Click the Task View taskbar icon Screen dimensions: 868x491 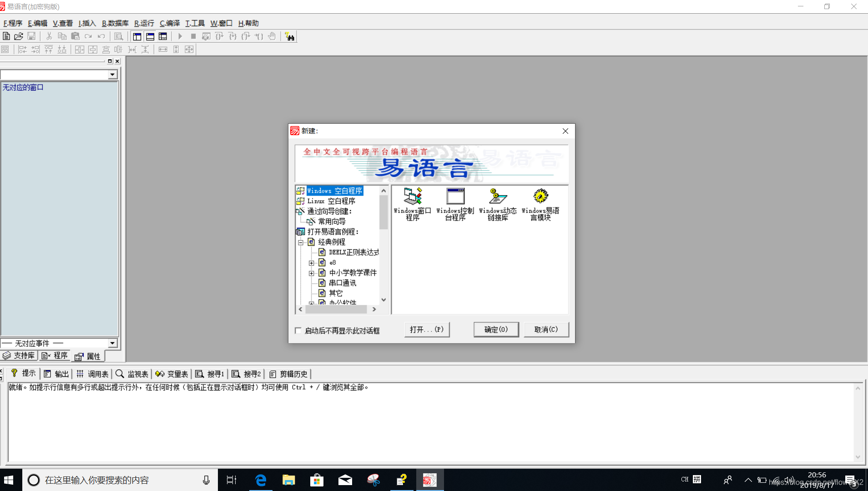(232, 480)
